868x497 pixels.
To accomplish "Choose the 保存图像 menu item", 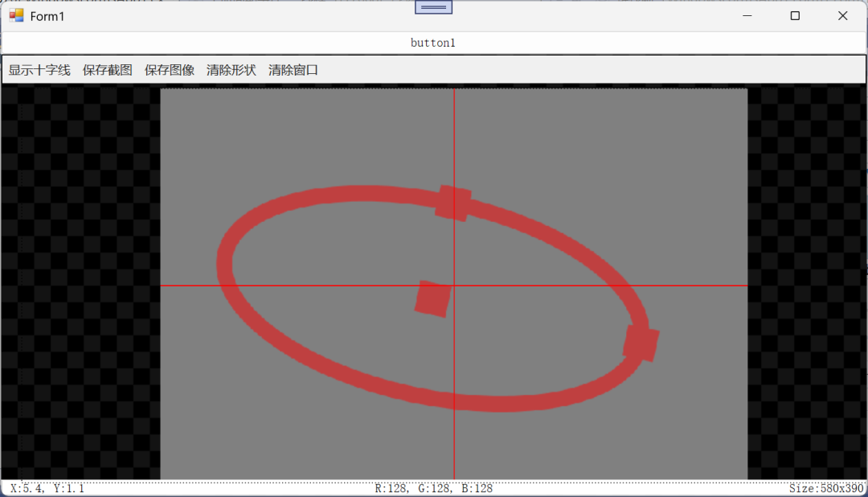I will click(170, 70).
